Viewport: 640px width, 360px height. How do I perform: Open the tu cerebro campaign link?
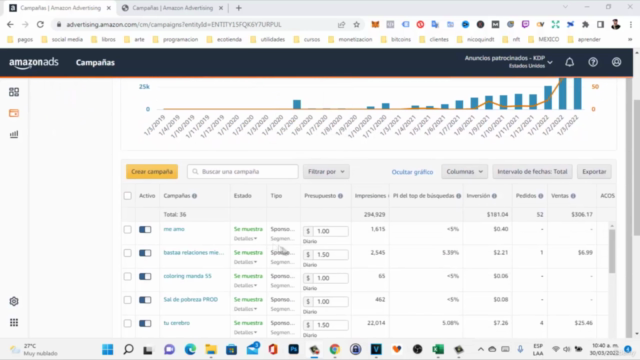(177, 323)
